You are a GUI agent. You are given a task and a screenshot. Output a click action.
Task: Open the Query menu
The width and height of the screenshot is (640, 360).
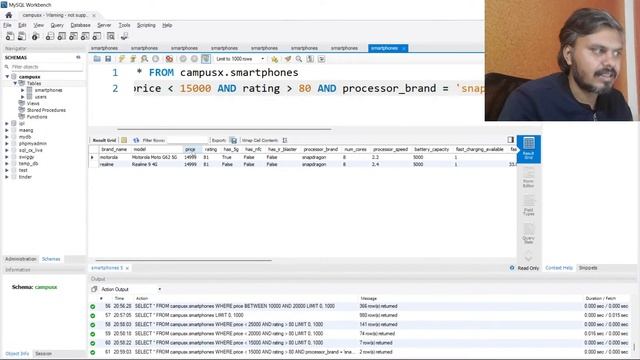click(57, 25)
